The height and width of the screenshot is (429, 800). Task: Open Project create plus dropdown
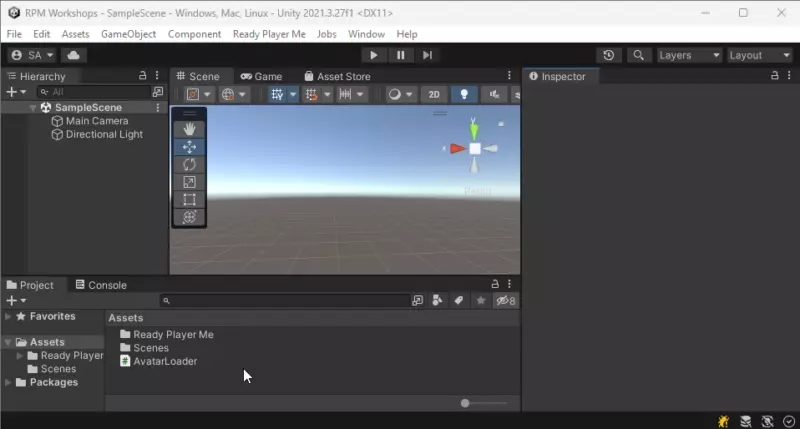point(16,300)
